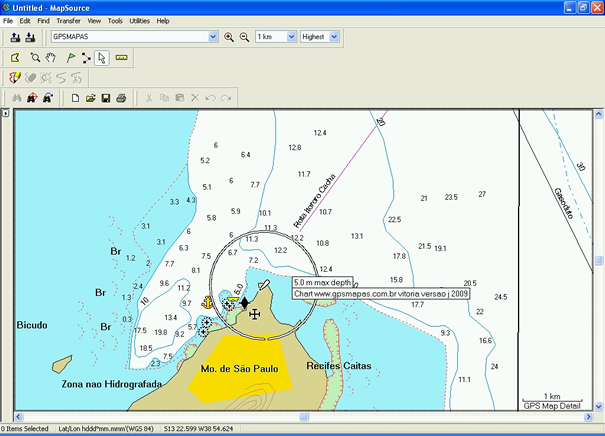Open the Utilities menu

click(x=140, y=20)
